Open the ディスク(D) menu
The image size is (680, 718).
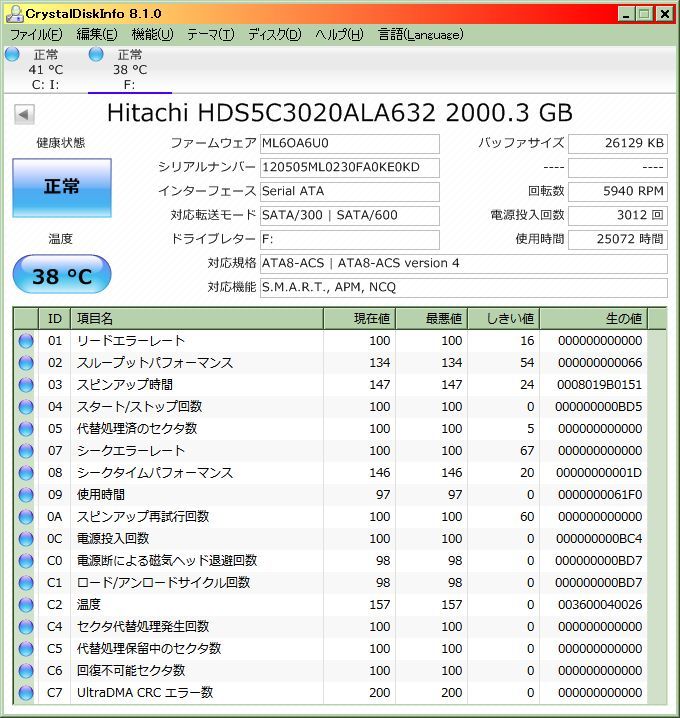pos(275,34)
